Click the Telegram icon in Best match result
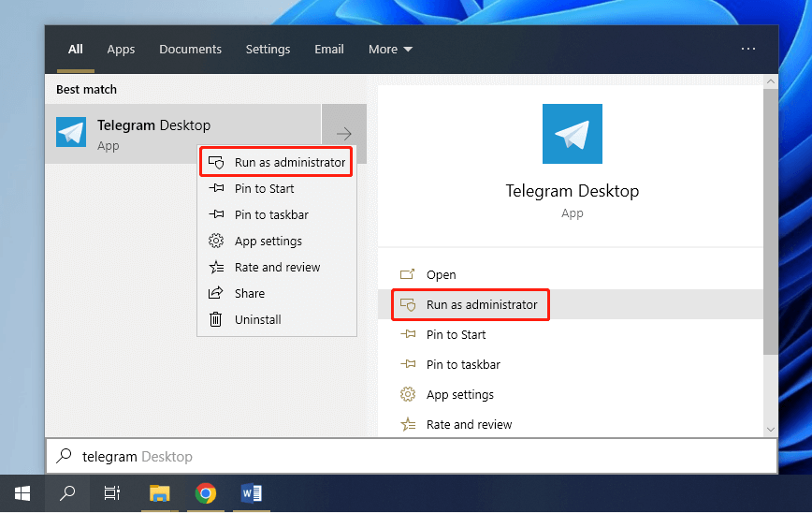812x513 pixels. (71, 133)
